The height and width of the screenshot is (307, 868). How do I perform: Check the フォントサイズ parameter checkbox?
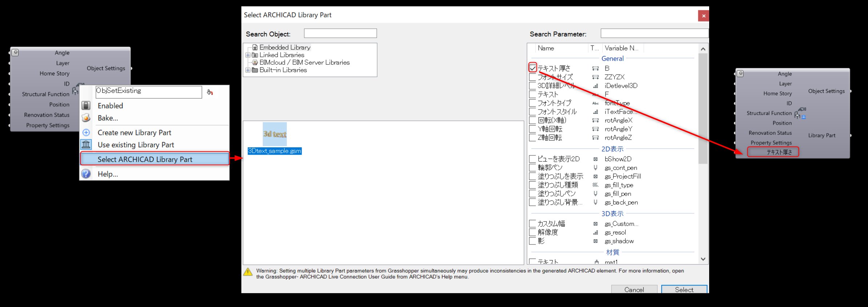pyautogui.click(x=533, y=77)
